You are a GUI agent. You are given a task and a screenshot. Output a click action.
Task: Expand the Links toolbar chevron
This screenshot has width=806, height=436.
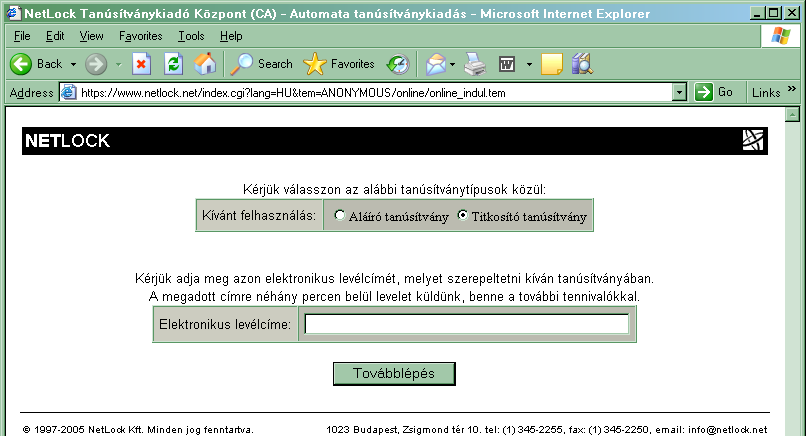coord(792,88)
